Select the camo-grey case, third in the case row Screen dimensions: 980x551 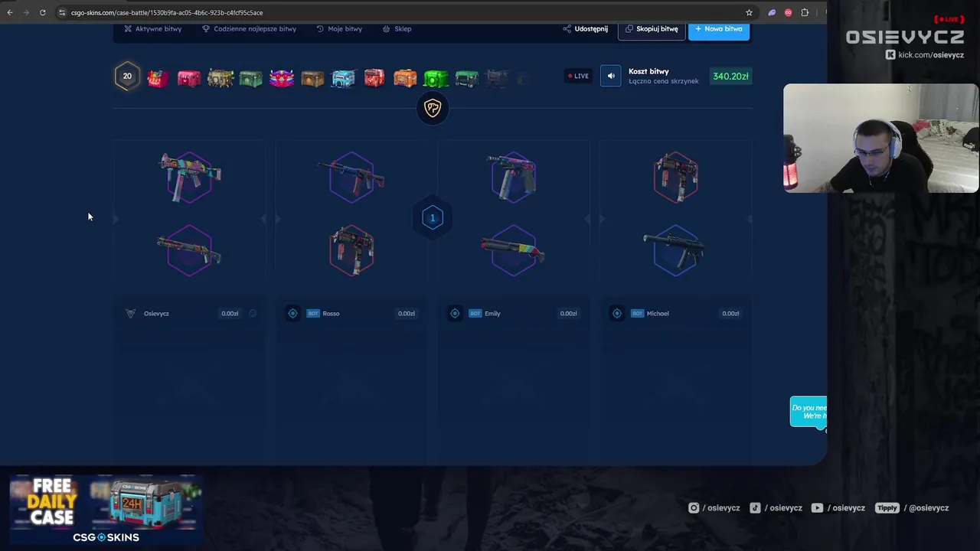(x=220, y=77)
